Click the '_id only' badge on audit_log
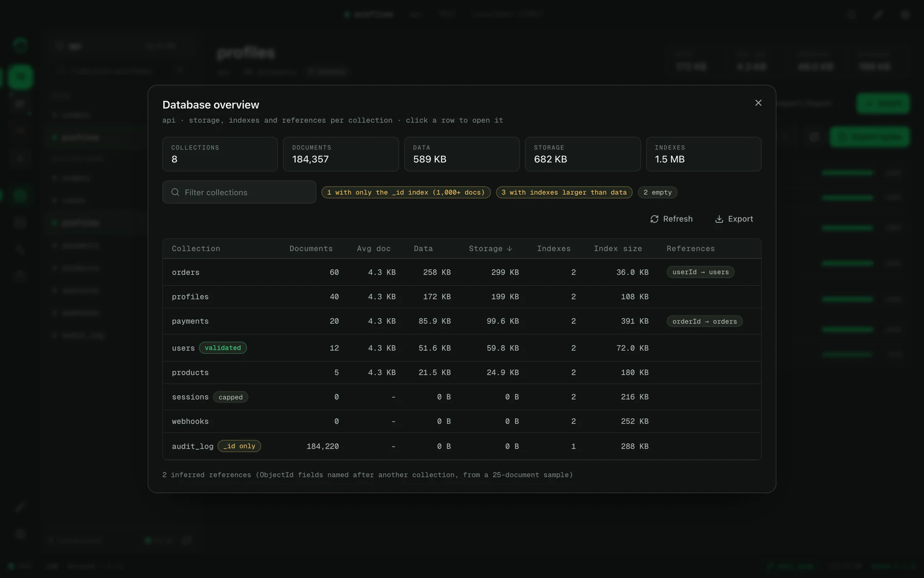924x578 pixels. coord(239,446)
